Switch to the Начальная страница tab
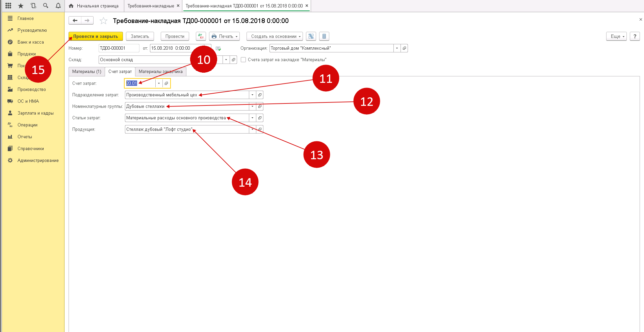 (x=94, y=6)
